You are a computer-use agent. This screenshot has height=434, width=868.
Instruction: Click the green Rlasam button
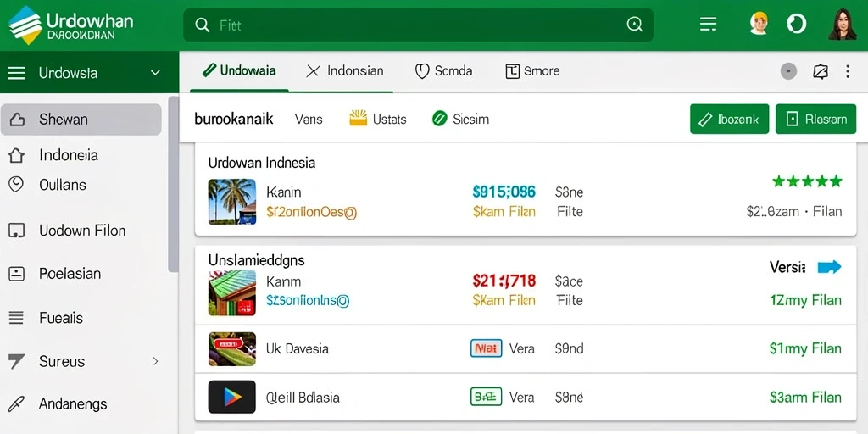tap(816, 119)
